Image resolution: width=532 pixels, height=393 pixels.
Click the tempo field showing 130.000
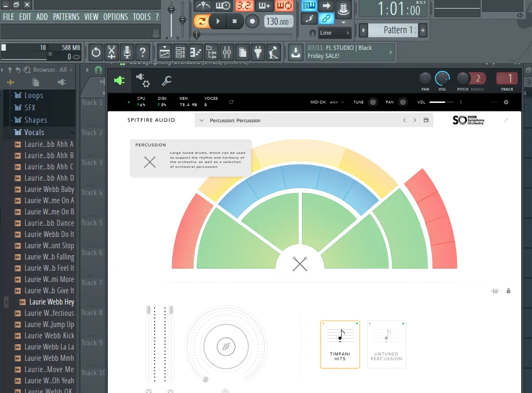tap(278, 21)
